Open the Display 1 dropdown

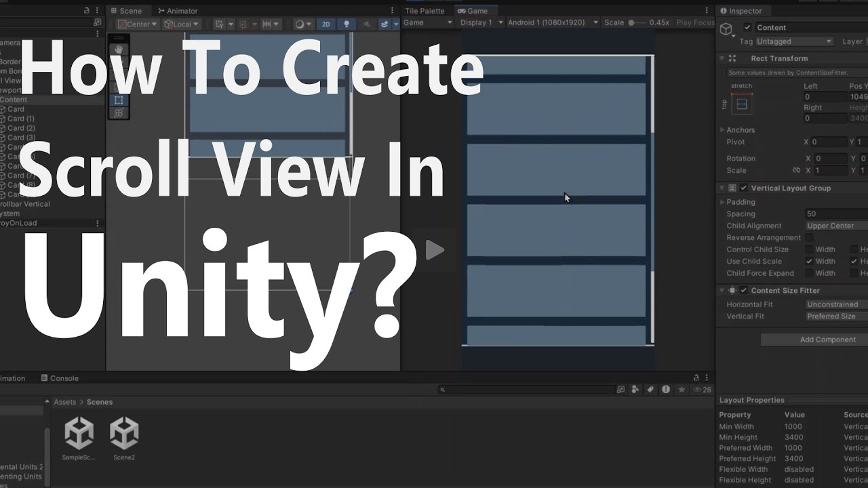click(x=481, y=22)
